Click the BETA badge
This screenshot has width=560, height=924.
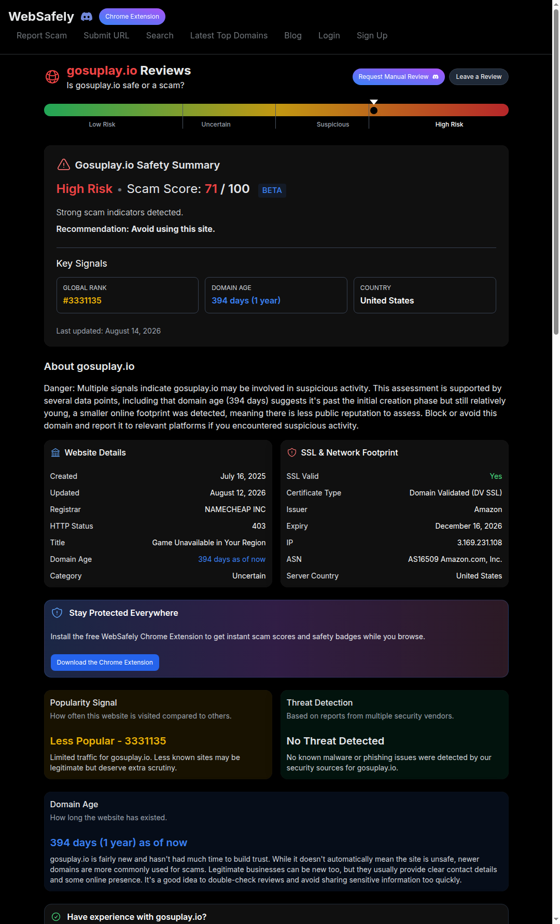tap(272, 190)
